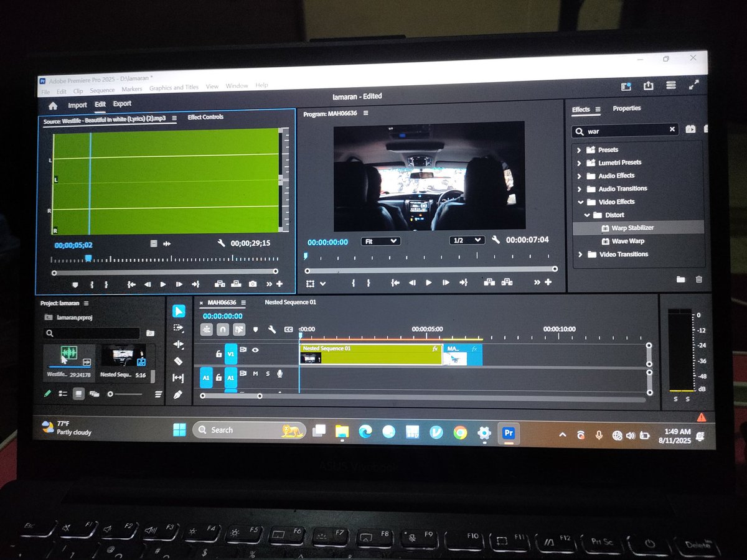Toggle Linked Selection in timeline
This screenshot has width=747, height=560.
(x=239, y=329)
